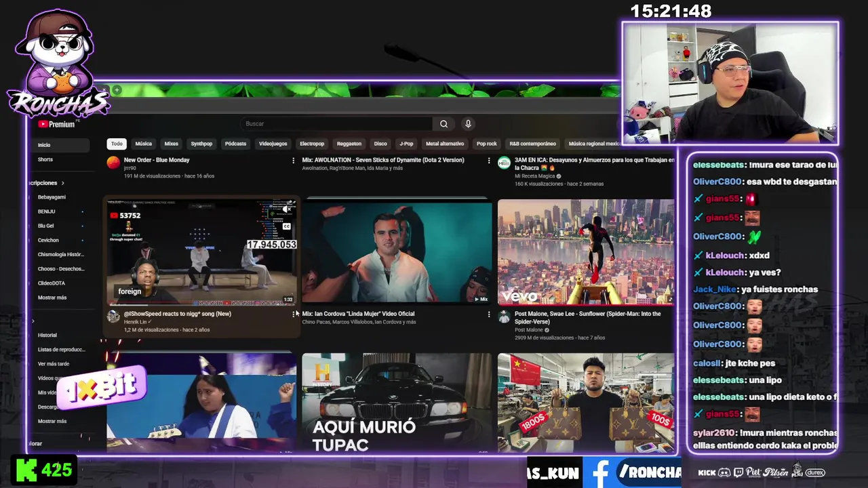This screenshot has width=868, height=488.
Task: Select the Música regional mexicana chip
Action: coord(593,144)
